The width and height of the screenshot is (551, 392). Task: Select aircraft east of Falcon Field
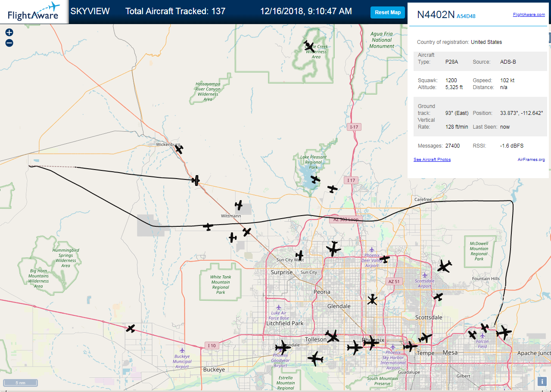pos(503,332)
